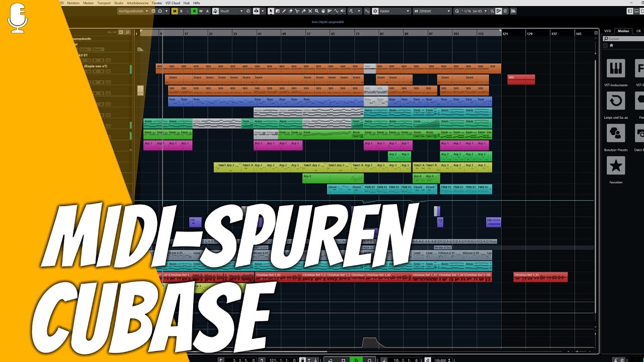This screenshot has height=362, width=644.
Task: Open the Zählzeit grid type dropdown
Action: [x=432, y=11]
